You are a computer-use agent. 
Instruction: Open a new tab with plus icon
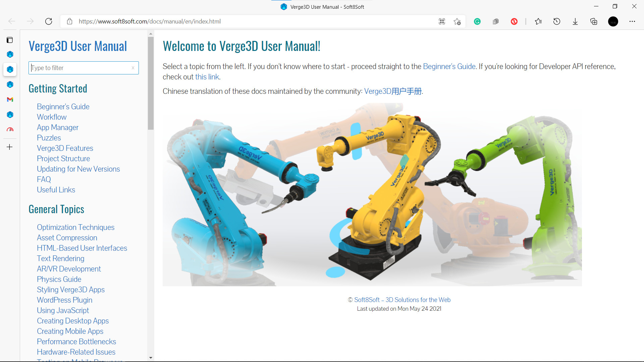(10, 147)
